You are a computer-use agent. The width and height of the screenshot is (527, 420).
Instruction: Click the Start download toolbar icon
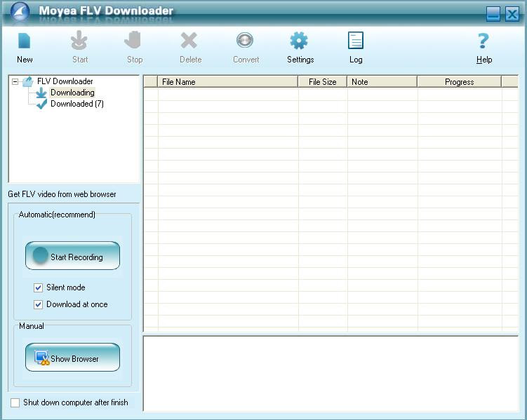point(79,40)
